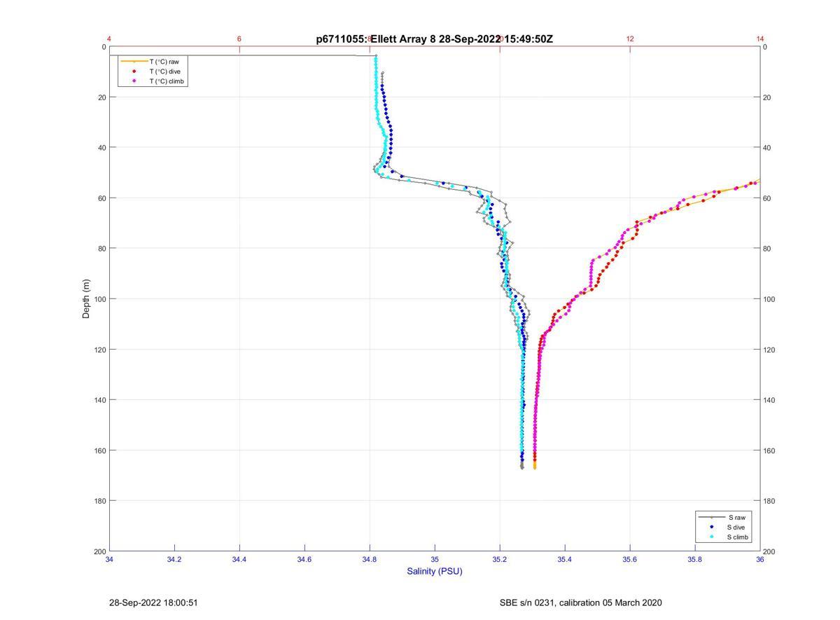
Task: Click the salinity tick label '35.6'
Action: click(630, 559)
